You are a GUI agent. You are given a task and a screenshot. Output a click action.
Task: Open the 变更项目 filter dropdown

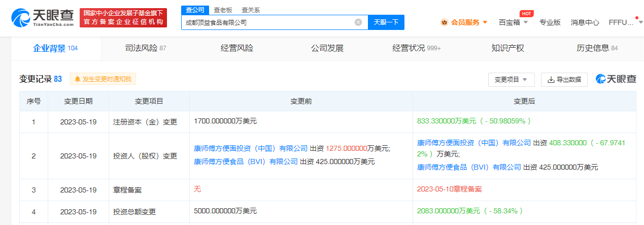click(x=511, y=80)
